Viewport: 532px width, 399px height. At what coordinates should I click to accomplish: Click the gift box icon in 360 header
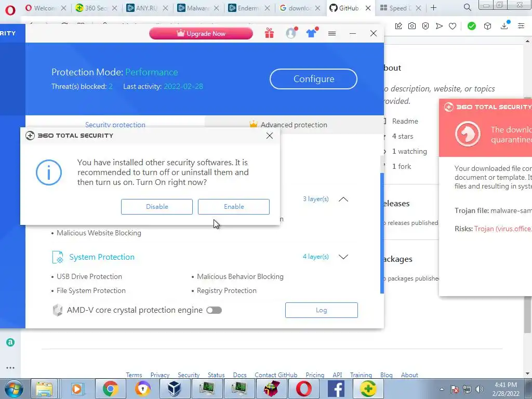pyautogui.click(x=270, y=33)
